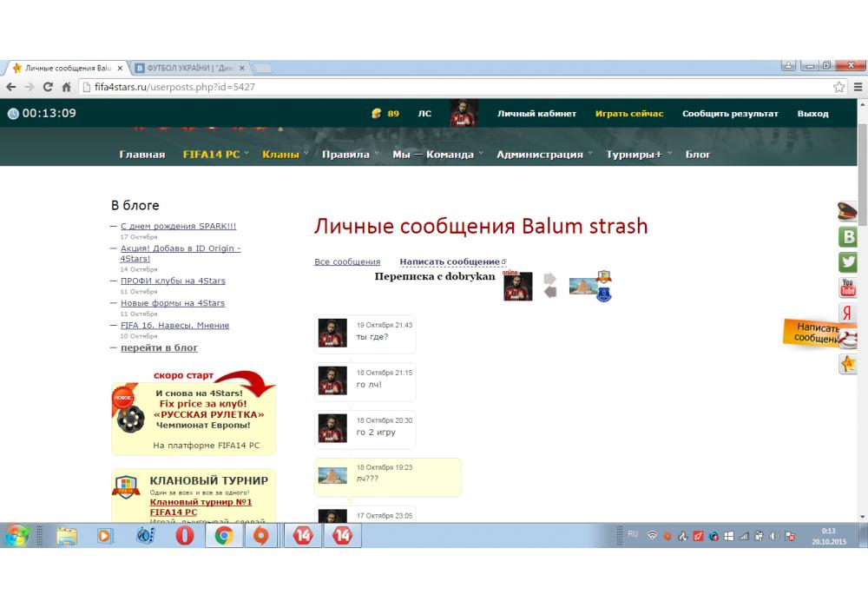Expand the Кланы navigation dropdown
The height and width of the screenshot is (608, 868).
[285, 155]
